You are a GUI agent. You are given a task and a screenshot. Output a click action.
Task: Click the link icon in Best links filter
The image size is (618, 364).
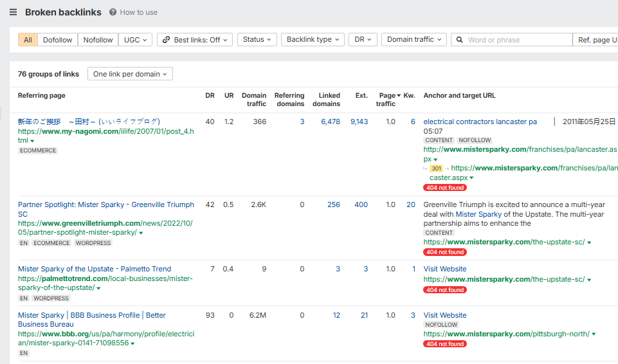(166, 40)
